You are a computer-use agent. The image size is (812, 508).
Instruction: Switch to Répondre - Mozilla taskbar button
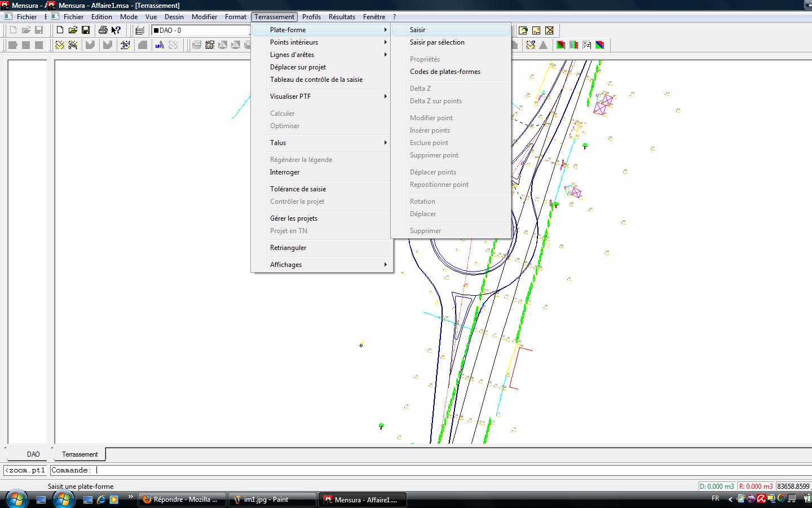coord(182,500)
